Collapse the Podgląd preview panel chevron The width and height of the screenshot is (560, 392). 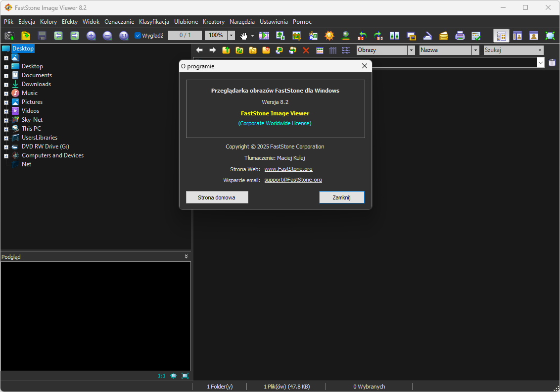click(x=186, y=256)
